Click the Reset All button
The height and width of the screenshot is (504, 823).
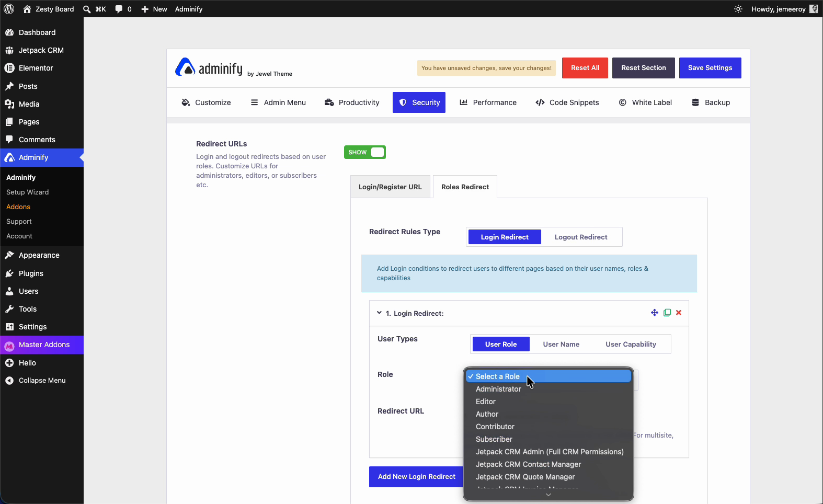click(585, 68)
